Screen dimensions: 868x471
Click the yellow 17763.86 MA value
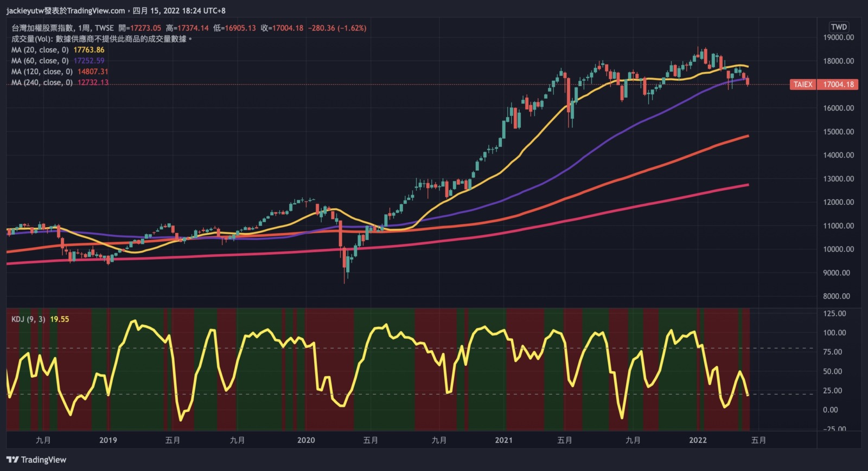pos(89,50)
